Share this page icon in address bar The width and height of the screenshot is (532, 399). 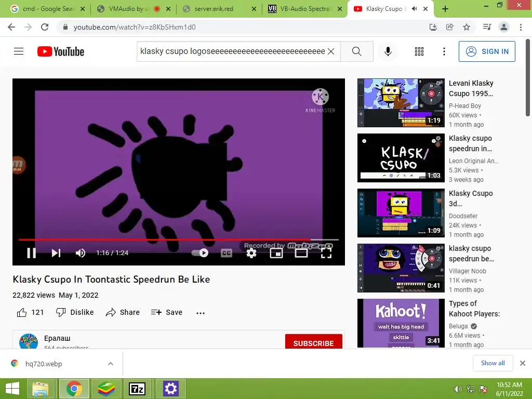(x=449, y=27)
